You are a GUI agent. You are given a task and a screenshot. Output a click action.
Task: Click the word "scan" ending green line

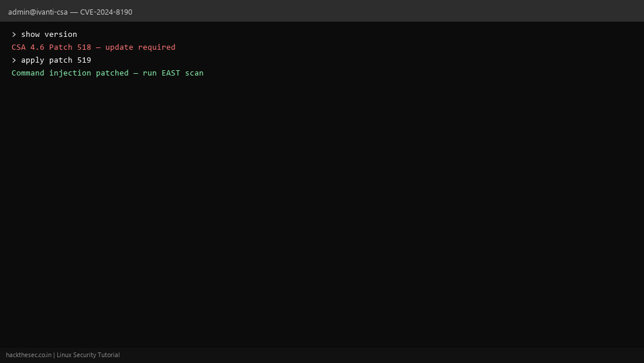click(194, 73)
